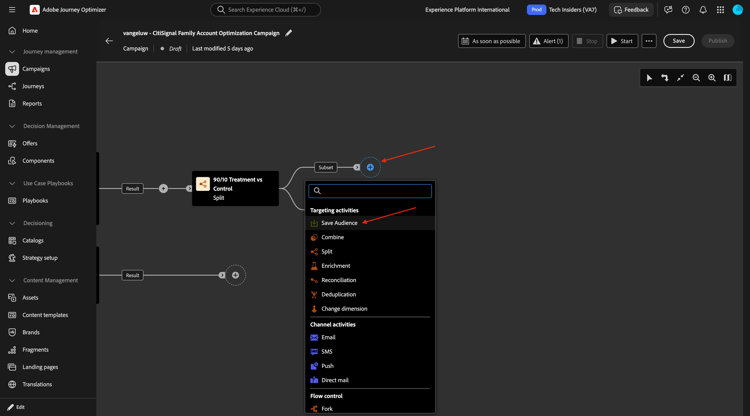The height and width of the screenshot is (416, 750).
Task: Select Reconciliation activity
Action: click(x=370, y=280)
